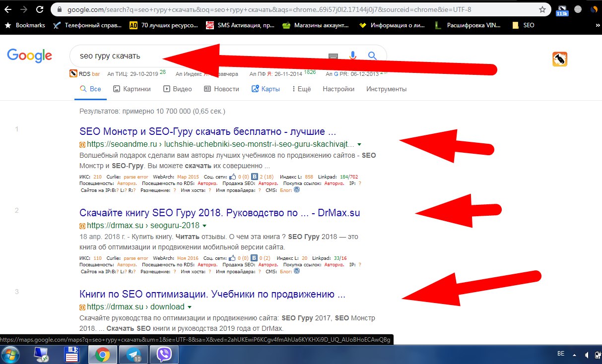
Task: Open the 113k extension icon in toolbar
Action: pos(562,10)
